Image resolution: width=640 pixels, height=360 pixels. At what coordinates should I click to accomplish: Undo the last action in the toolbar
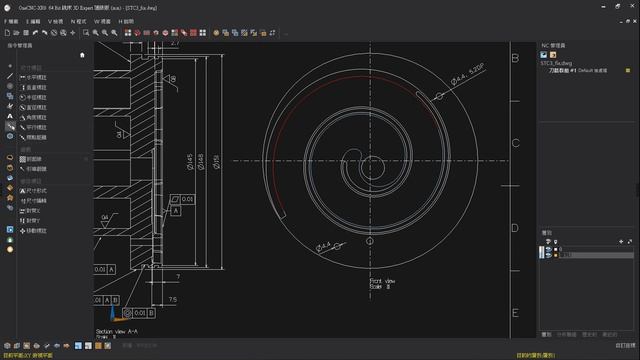[x=36, y=33]
